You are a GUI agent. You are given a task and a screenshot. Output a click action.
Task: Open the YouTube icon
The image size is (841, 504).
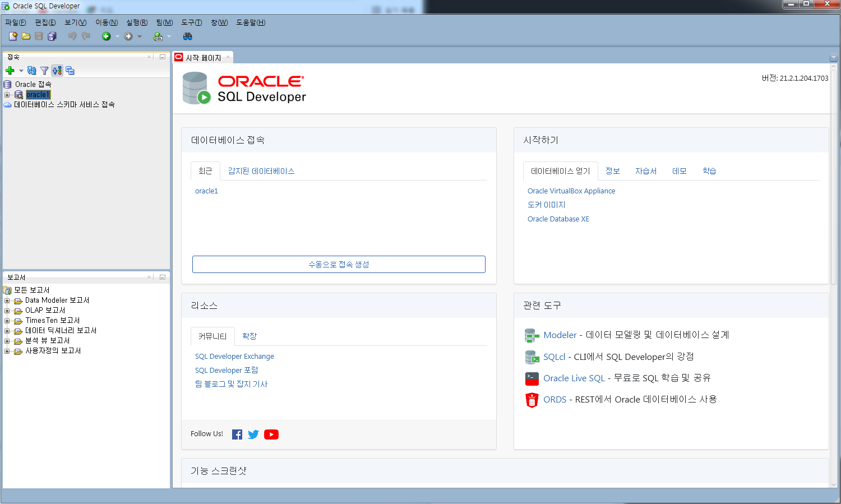271,434
